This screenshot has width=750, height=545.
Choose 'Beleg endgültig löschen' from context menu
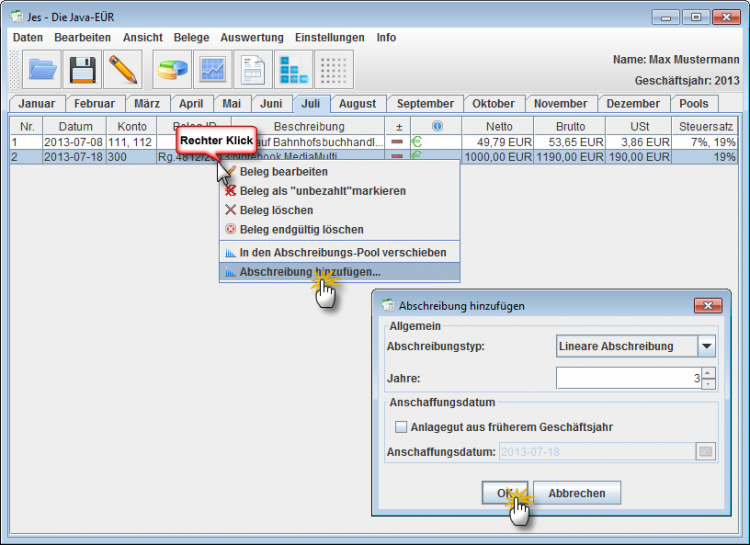(x=301, y=229)
